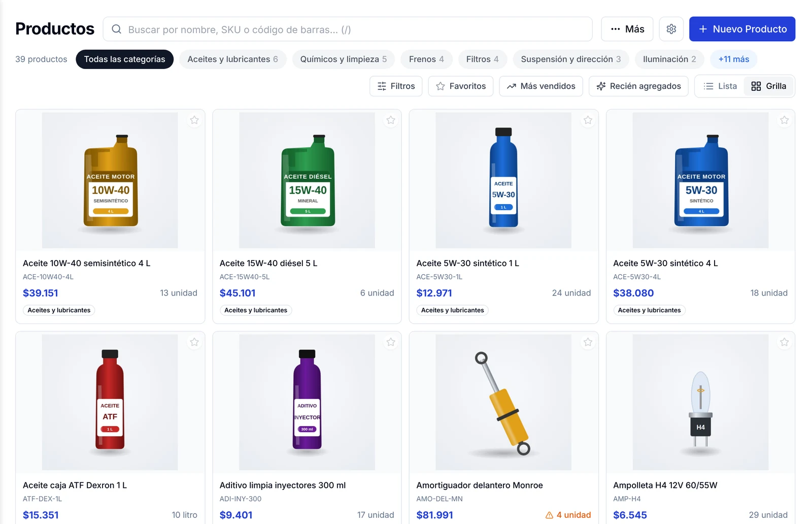Open the Filtros filter panel button
The width and height of the screenshot is (812, 524).
point(396,86)
